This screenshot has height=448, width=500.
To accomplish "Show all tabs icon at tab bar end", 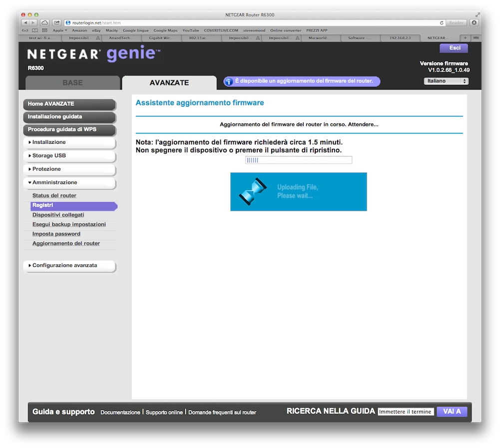I will (476, 38).
